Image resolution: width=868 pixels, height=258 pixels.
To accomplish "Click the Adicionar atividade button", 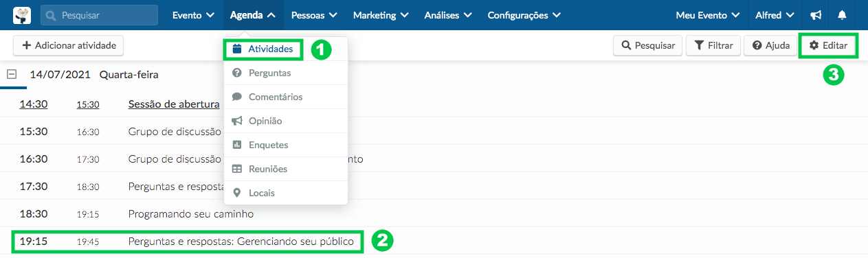I will (x=69, y=45).
